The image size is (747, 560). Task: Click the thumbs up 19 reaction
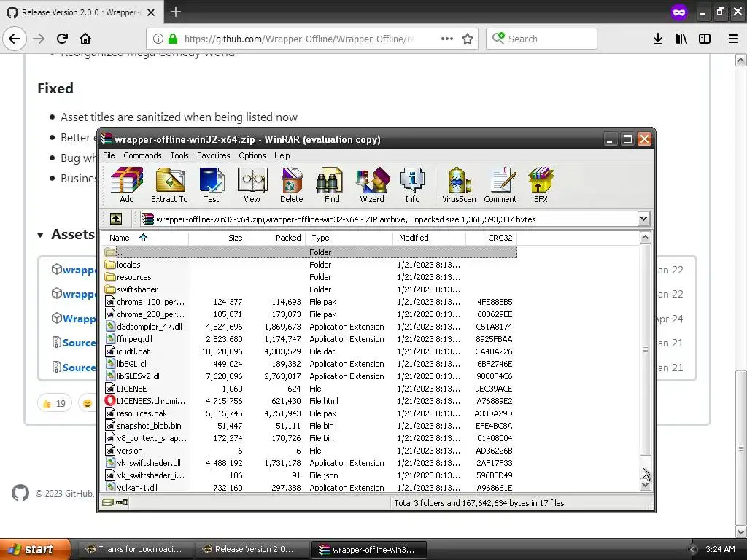(54, 404)
